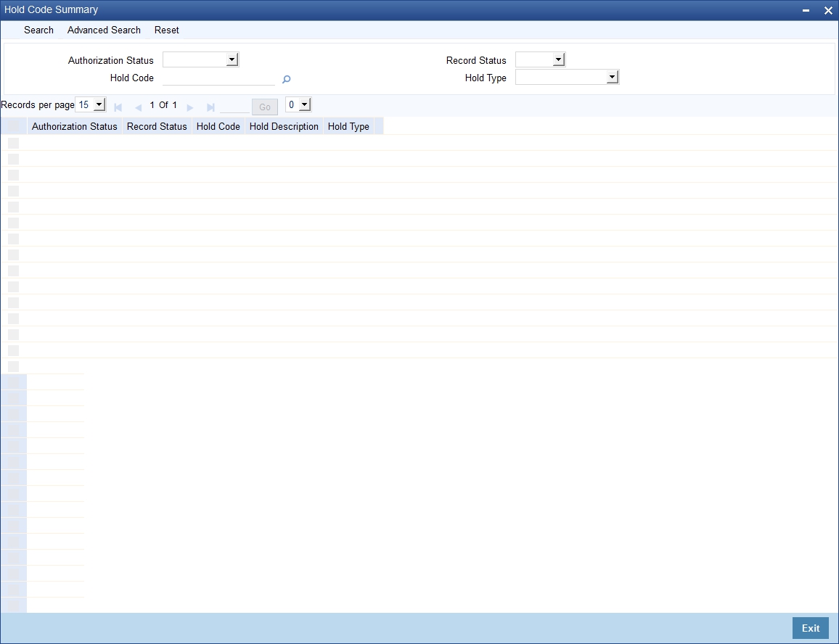Focus the Hold Code input field
The image size is (839, 644).
218,78
